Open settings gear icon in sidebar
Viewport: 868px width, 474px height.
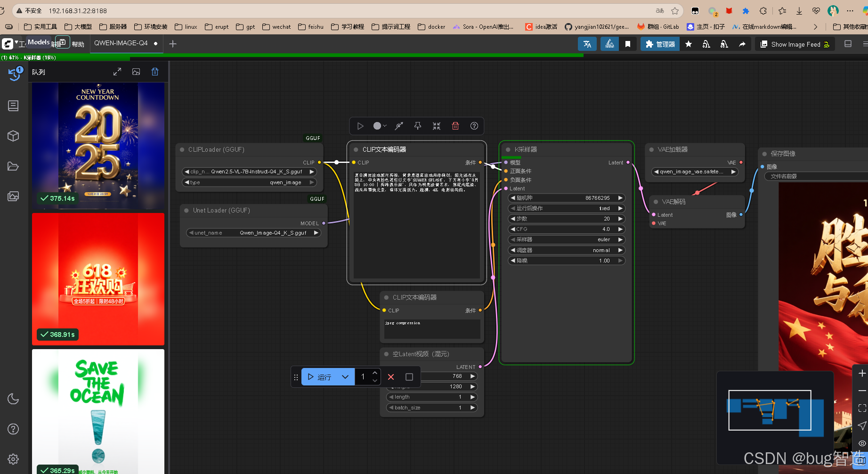click(x=13, y=459)
